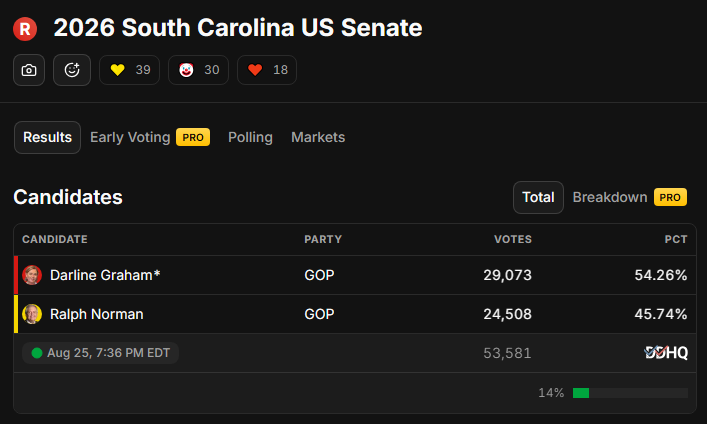React with the clown face emoji
Image resolution: width=707 pixels, height=424 pixels.
click(x=198, y=70)
